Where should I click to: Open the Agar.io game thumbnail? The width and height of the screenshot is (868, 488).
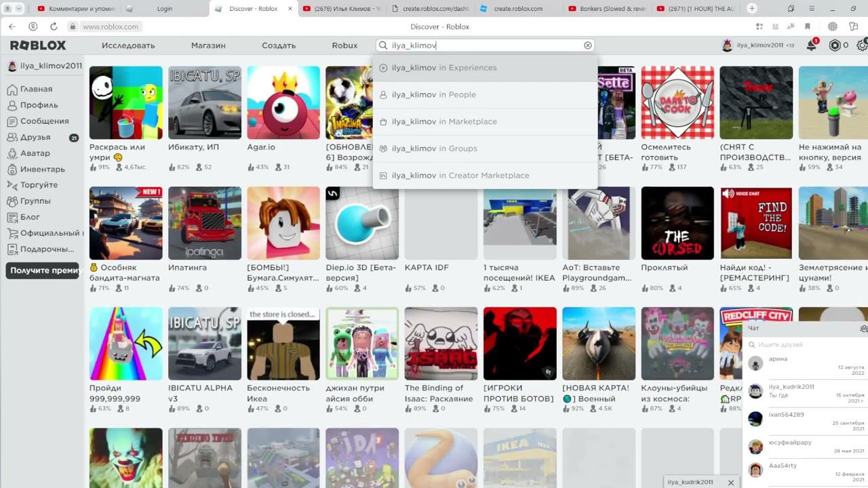click(283, 102)
